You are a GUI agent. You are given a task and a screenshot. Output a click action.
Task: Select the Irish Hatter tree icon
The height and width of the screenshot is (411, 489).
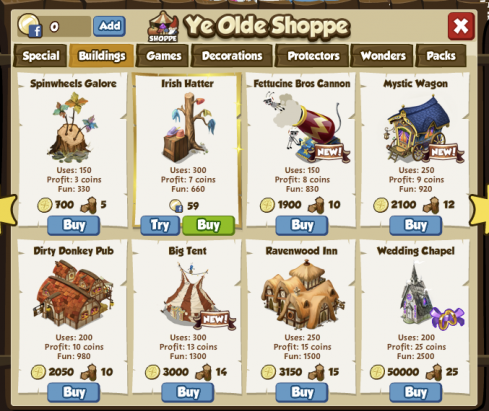[189, 128]
